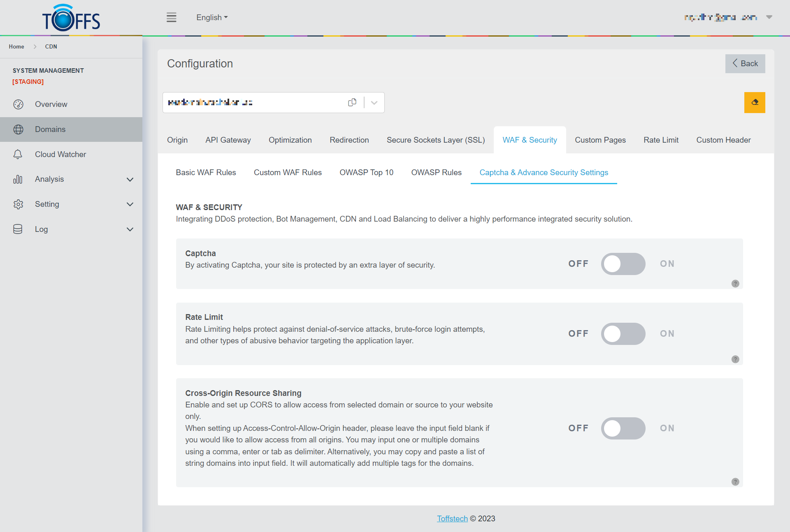Click the CORS help question mark
The image size is (790, 532).
(735, 482)
